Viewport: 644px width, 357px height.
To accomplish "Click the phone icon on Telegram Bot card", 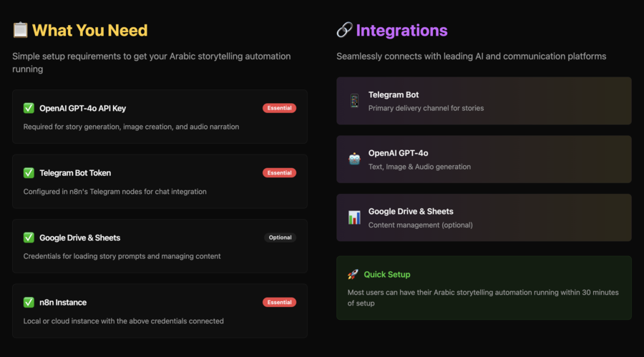I will [354, 101].
